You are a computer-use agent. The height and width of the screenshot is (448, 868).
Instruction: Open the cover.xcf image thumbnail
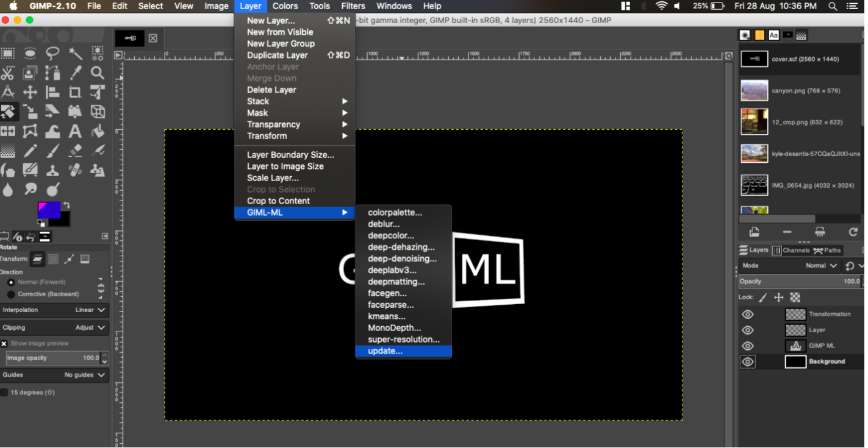click(x=755, y=59)
